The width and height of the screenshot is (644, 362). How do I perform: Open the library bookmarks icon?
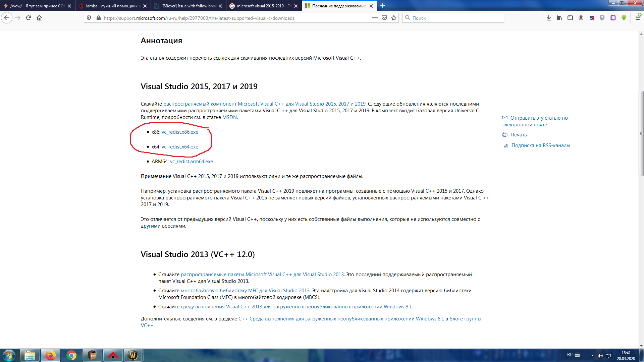(559, 18)
